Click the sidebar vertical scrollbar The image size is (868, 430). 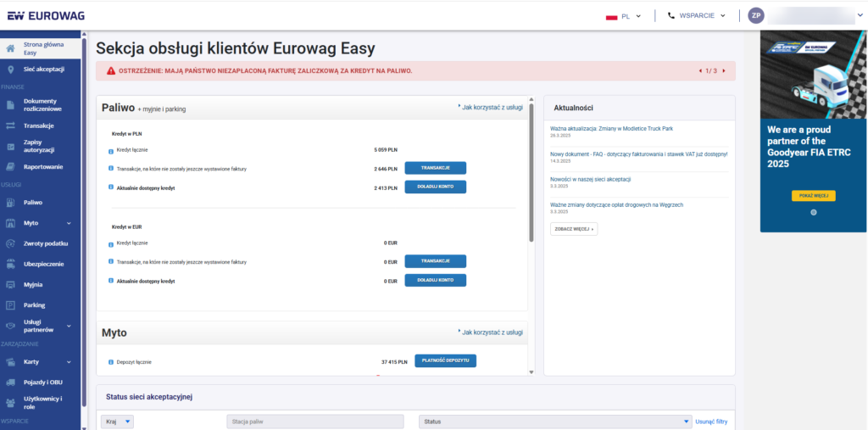[x=84, y=221]
